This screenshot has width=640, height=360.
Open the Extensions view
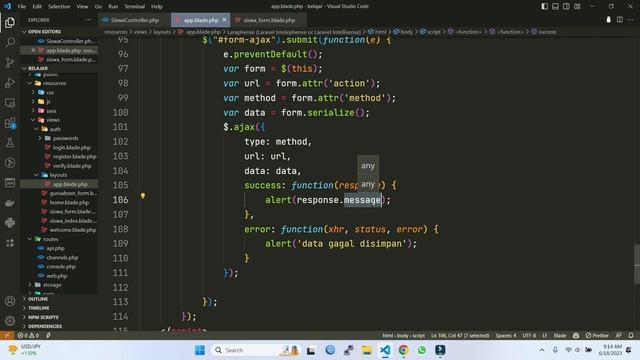[x=10, y=122]
